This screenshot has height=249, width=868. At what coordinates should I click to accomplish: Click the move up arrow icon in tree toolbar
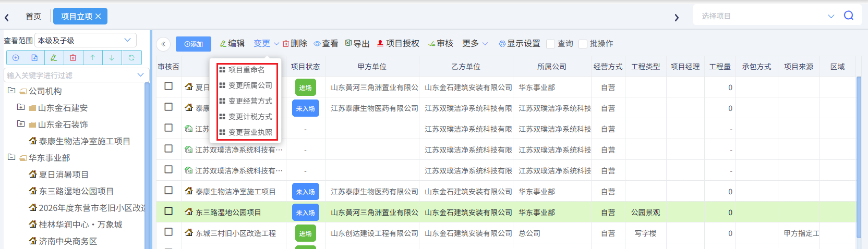92,58
